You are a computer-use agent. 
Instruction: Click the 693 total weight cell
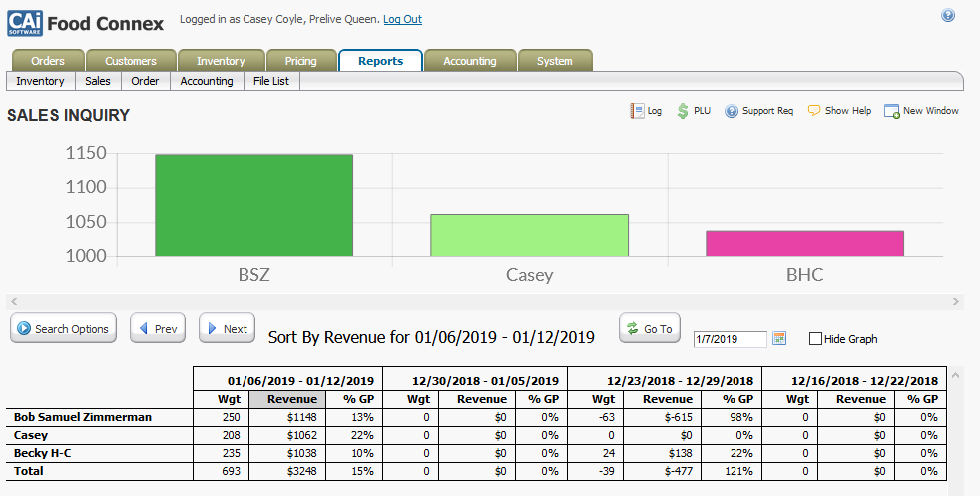click(222, 471)
